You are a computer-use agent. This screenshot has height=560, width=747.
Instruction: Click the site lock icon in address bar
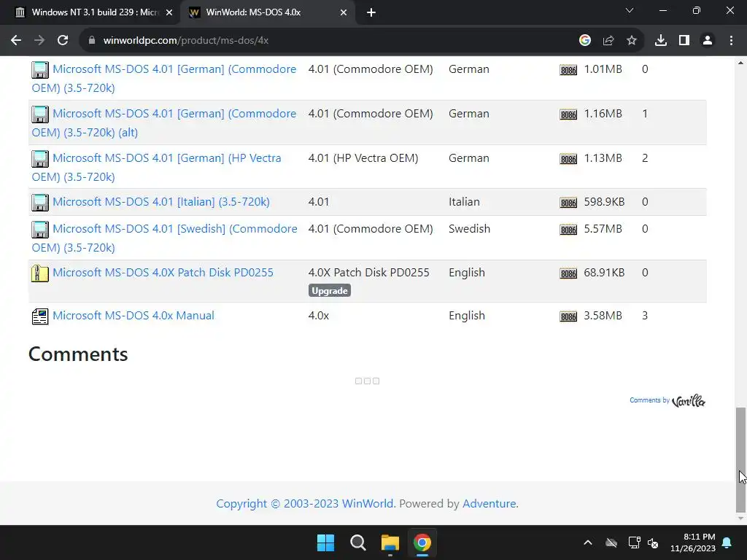tap(92, 41)
